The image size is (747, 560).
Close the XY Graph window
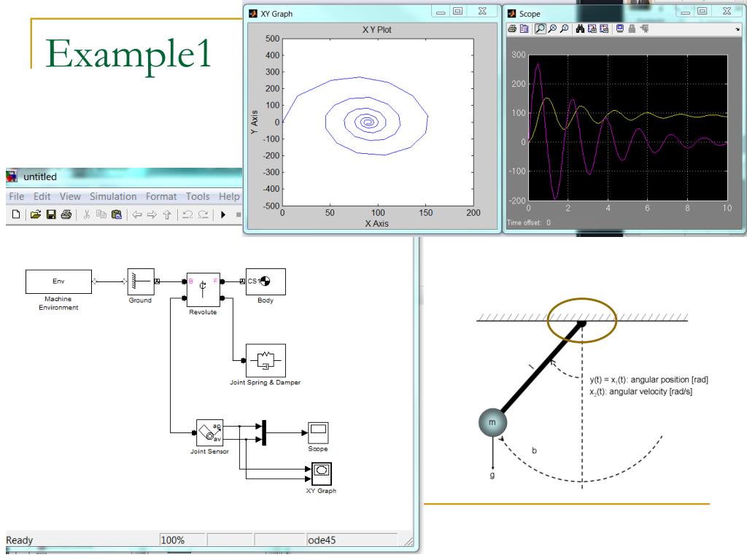coord(482,12)
